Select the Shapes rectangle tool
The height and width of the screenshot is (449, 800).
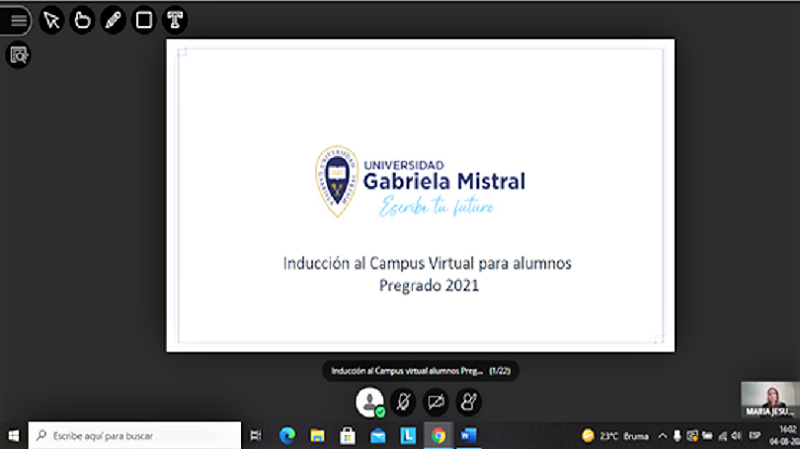coord(144,20)
